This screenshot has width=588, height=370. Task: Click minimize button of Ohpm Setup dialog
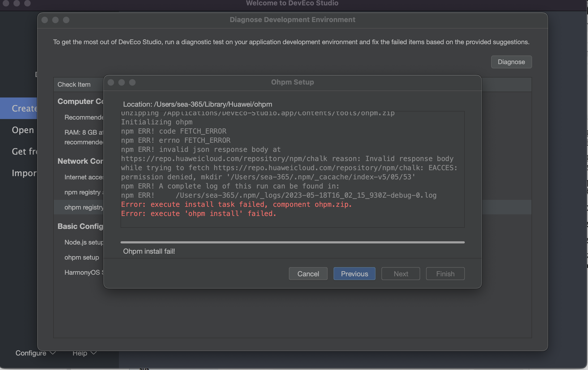122,82
